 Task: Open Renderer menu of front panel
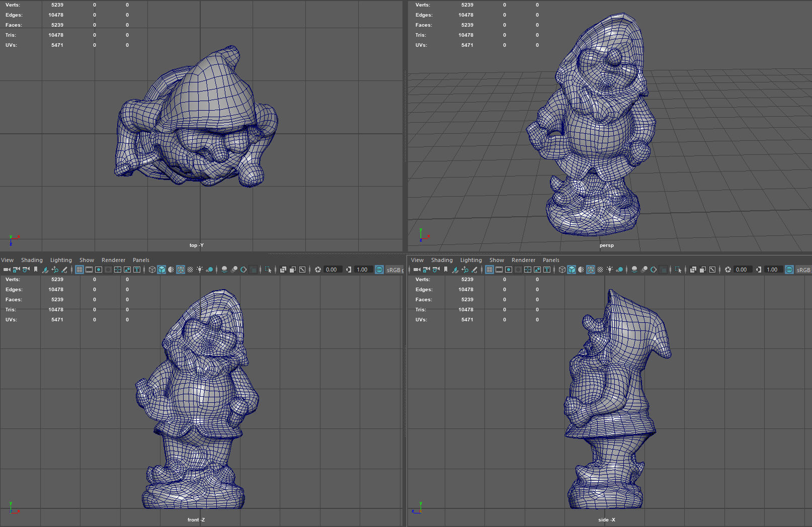pyautogui.click(x=113, y=260)
